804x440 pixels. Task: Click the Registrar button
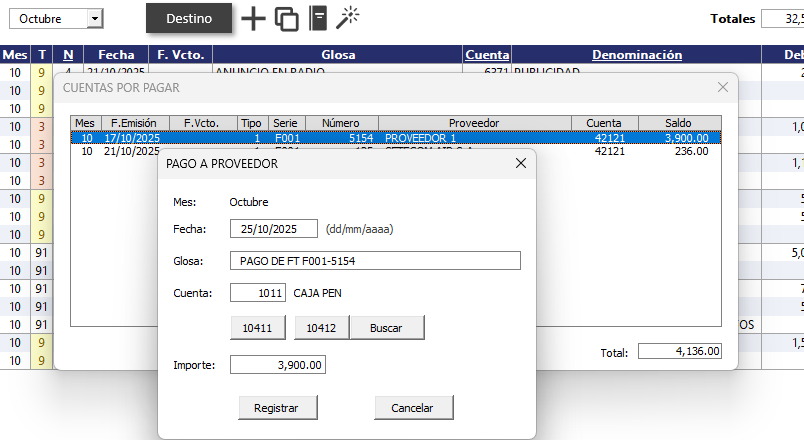[276, 408]
